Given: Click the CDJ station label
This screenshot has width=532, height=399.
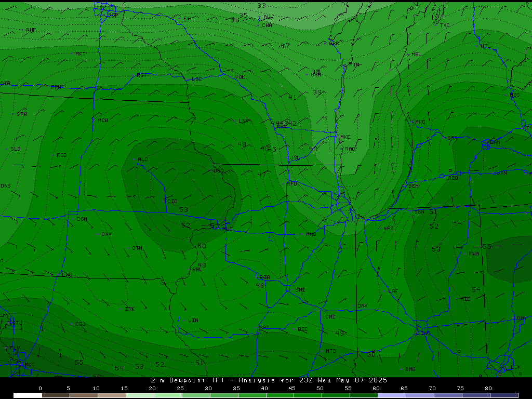Looking at the screenshot, I should (81, 324).
